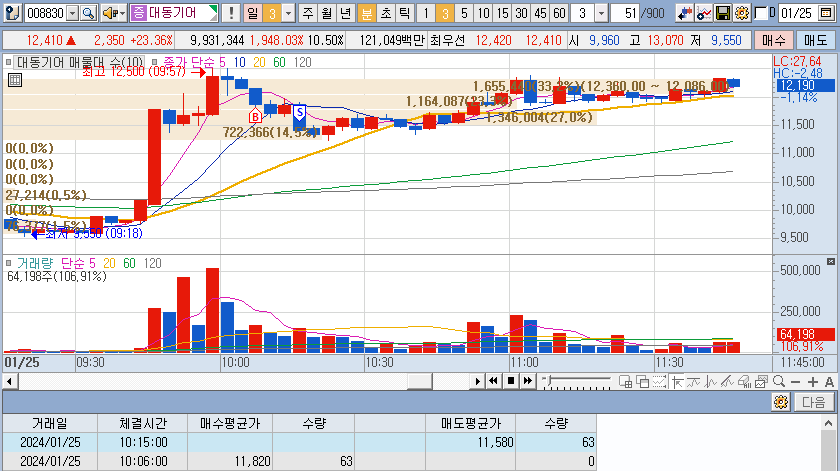Click the date field 01/25
This screenshot has height=471, width=840.
point(797,13)
